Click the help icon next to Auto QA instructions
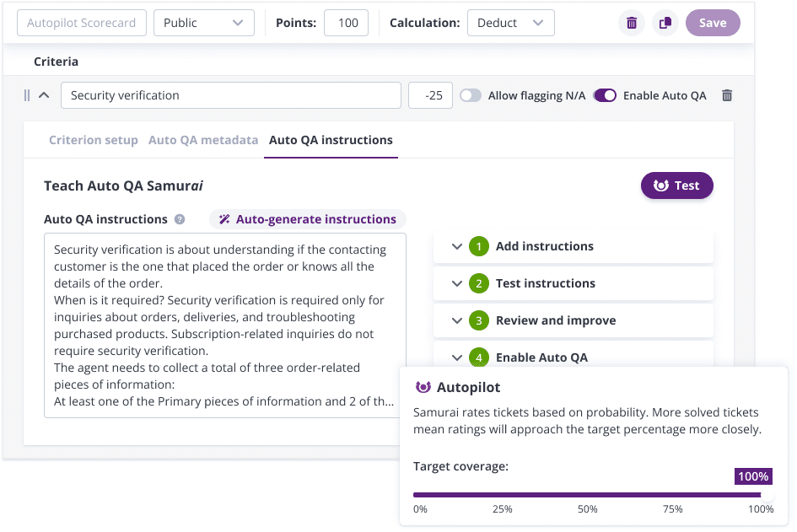Image resolution: width=797 pixels, height=532 pixels. coord(180,220)
